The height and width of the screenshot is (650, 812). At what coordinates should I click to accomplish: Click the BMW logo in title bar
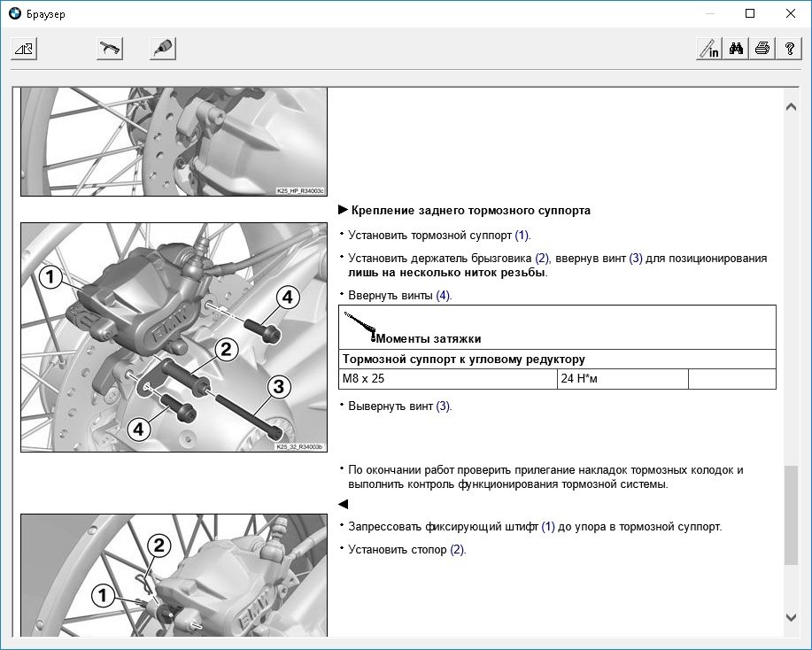pyautogui.click(x=15, y=14)
